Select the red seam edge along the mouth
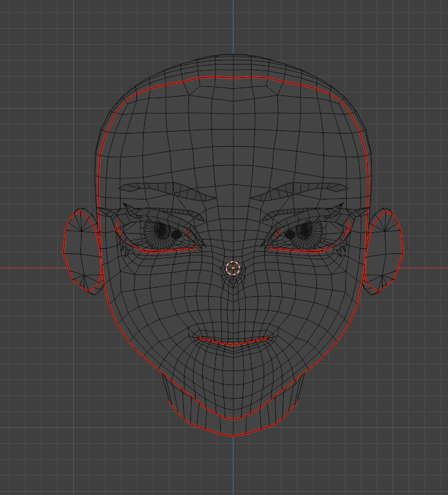 pyautogui.click(x=233, y=341)
